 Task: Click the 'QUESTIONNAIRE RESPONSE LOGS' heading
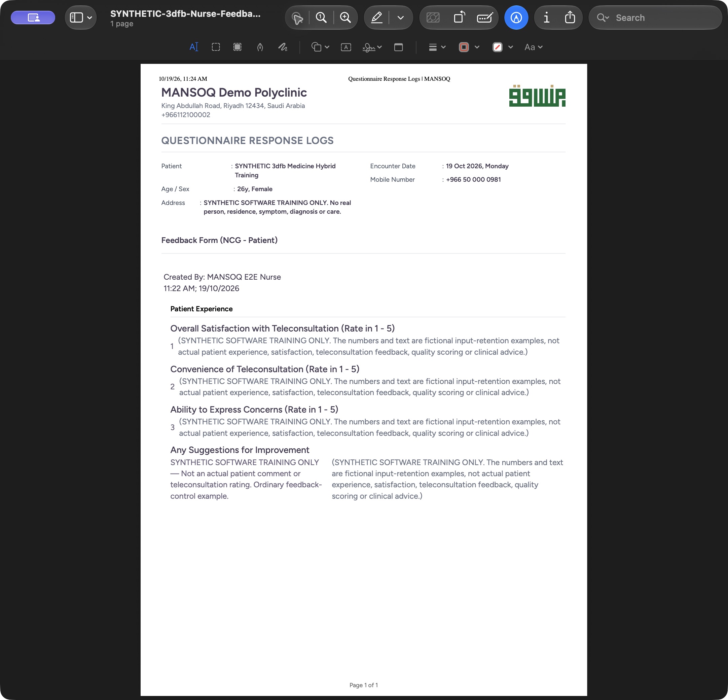tap(247, 140)
